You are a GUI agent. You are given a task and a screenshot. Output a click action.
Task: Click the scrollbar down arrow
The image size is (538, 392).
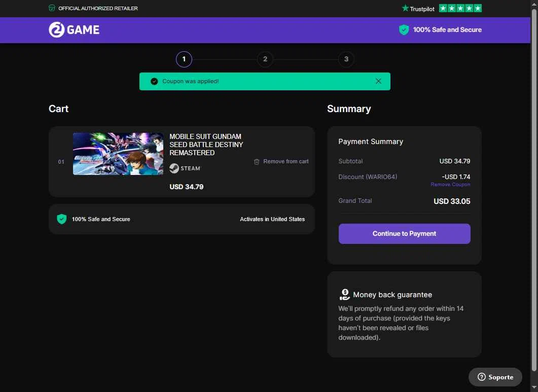(x=534, y=388)
